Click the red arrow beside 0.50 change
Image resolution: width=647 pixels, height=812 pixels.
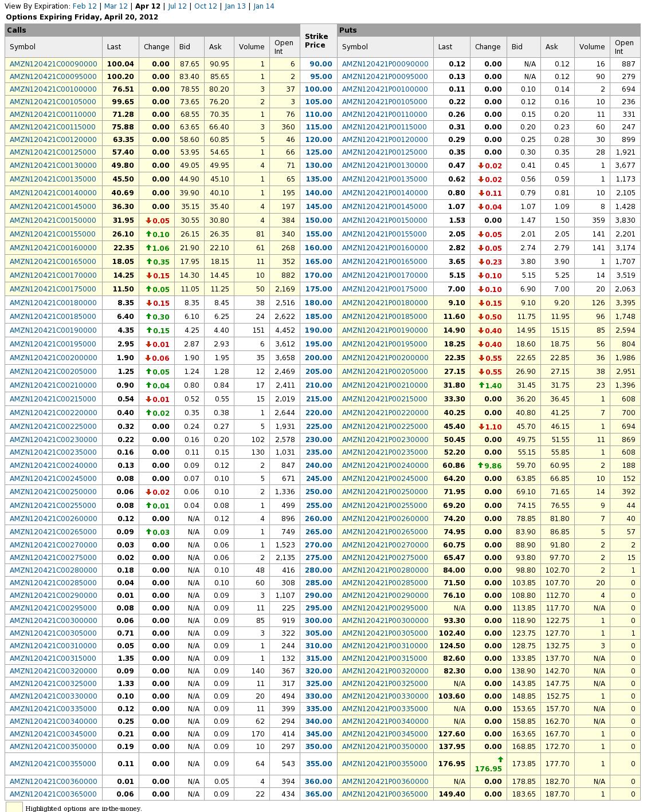481,317
